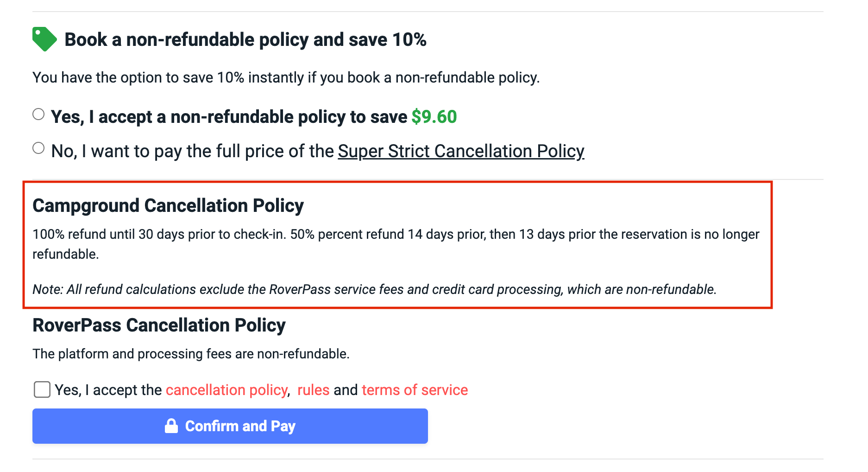The image size is (868, 472).
Task: Open the Super Strict Cancellation Policy link
Action: click(461, 151)
